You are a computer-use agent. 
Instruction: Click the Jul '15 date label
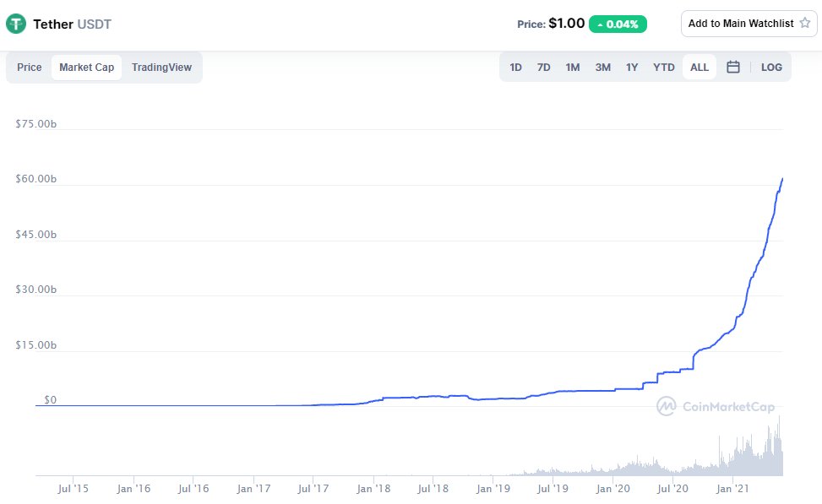click(73, 489)
